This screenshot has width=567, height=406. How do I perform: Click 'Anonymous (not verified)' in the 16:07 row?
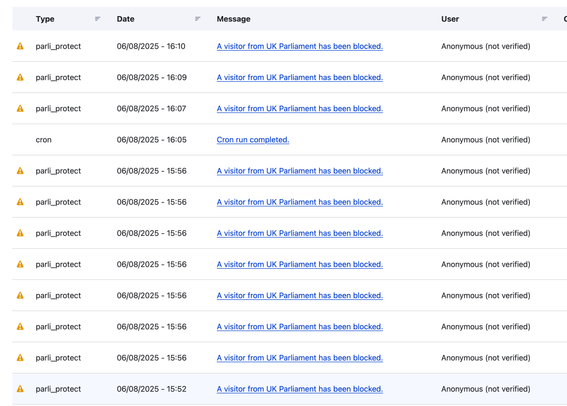[486, 108]
